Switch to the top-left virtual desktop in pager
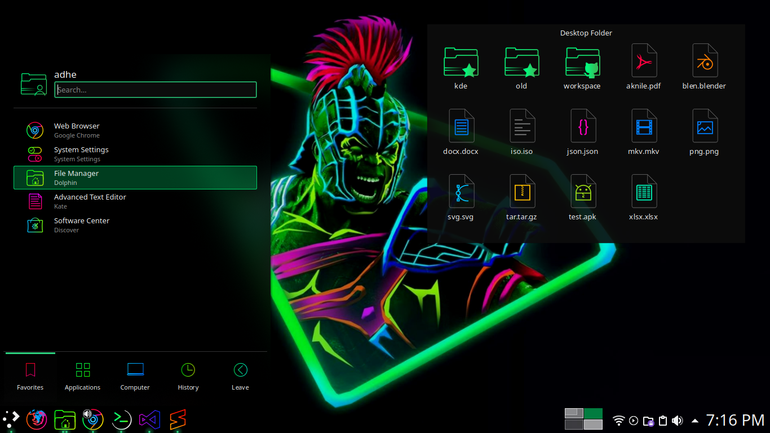The height and width of the screenshot is (433, 770). 574,413
